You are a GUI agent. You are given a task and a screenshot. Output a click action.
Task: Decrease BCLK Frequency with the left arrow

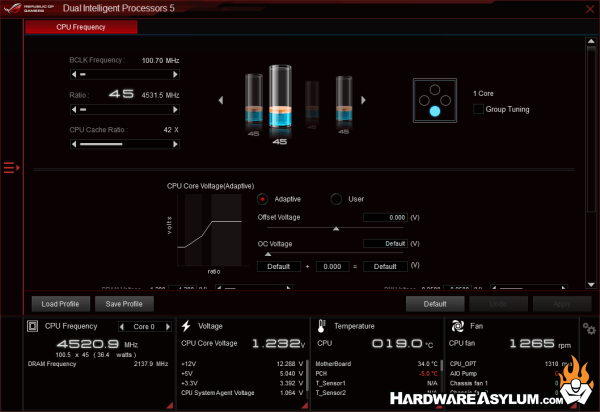click(74, 74)
